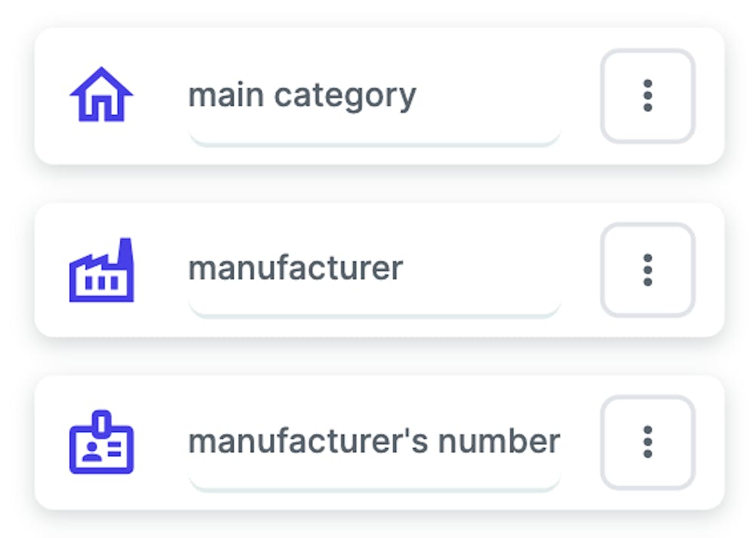Click the underline beneath the main category field
756x538 pixels.
(x=374, y=139)
